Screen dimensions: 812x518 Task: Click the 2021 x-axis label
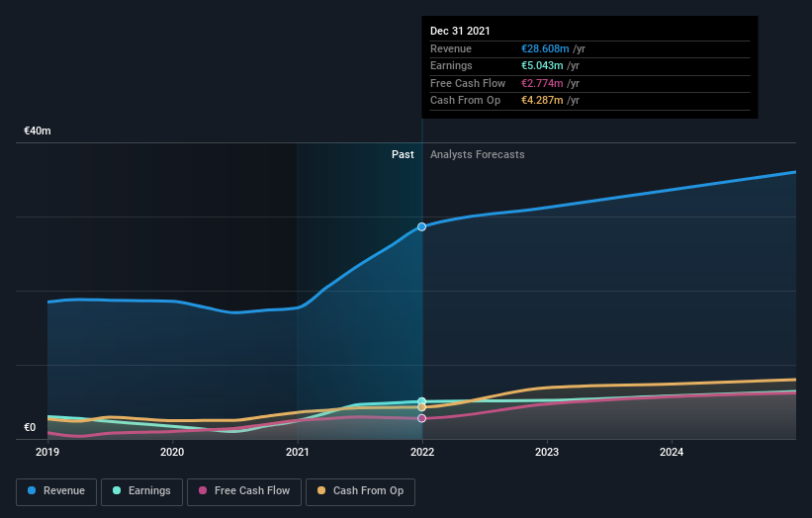pyautogui.click(x=298, y=453)
